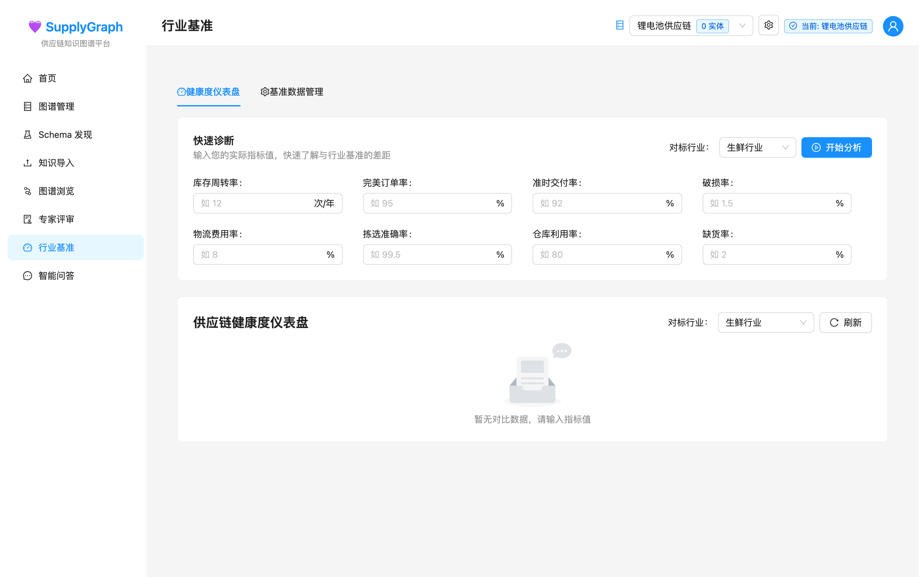Screen dimensions: 924x577
Task: Select 专家评审 expert review
Action: (56, 219)
